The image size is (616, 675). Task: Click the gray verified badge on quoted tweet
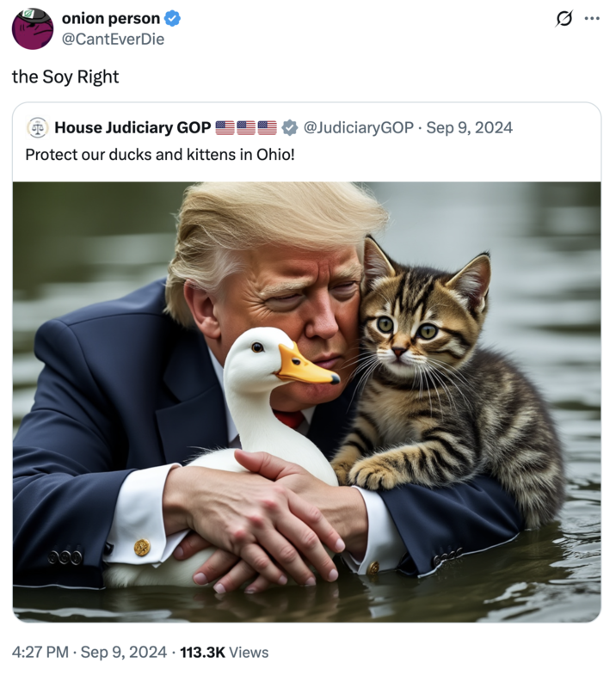289,128
